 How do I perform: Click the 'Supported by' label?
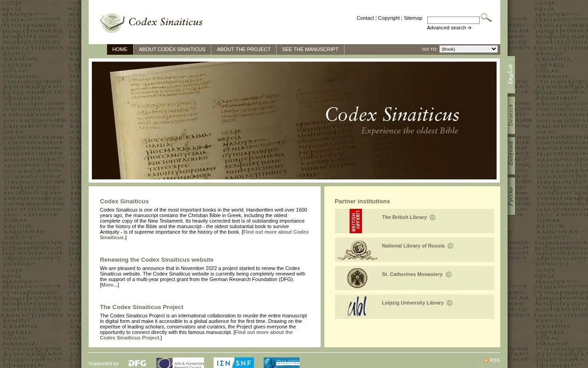103,364
